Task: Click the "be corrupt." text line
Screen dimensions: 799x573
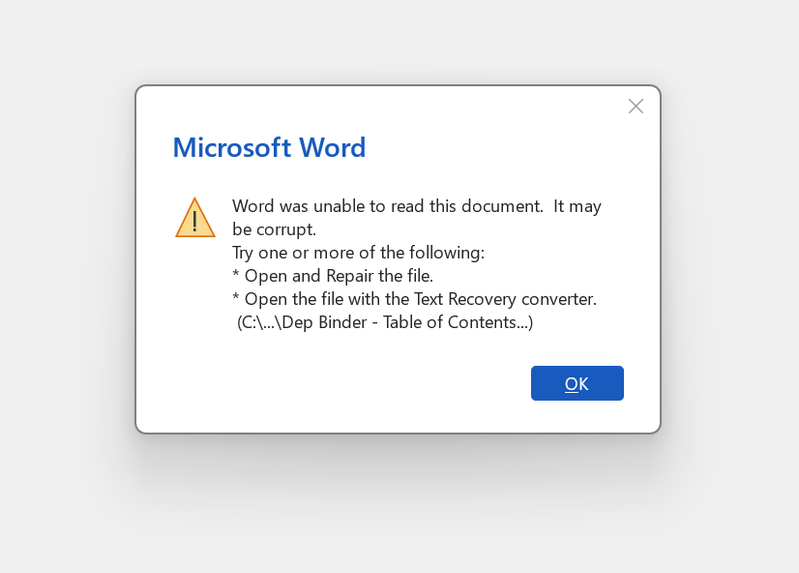Action: (x=274, y=229)
